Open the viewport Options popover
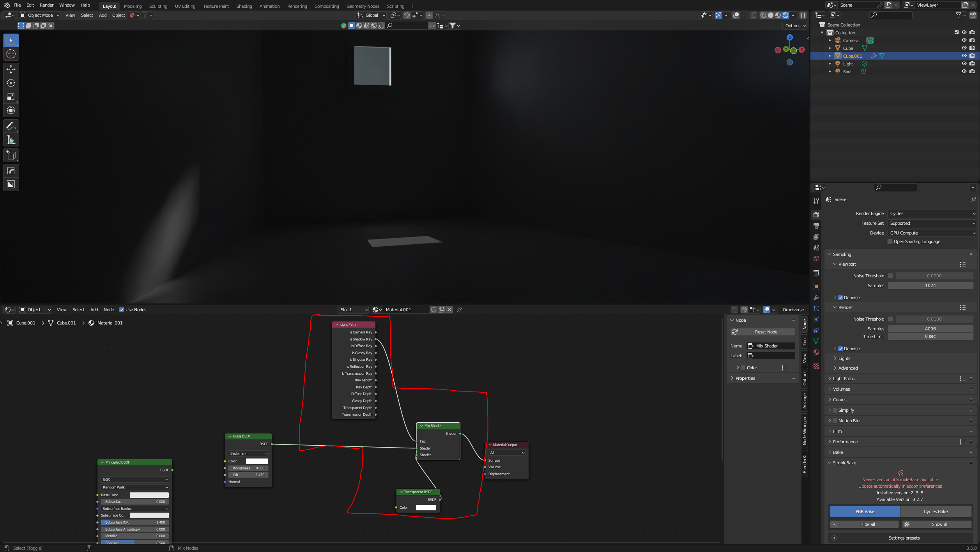The image size is (980, 552). click(x=795, y=26)
